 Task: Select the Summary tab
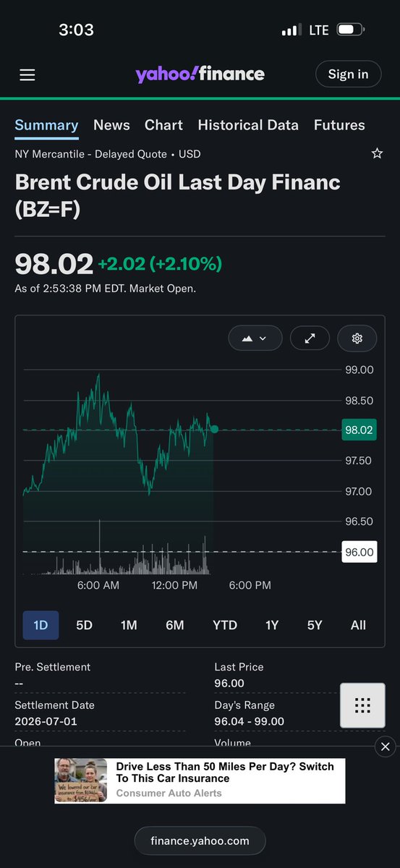pos(46,125)
